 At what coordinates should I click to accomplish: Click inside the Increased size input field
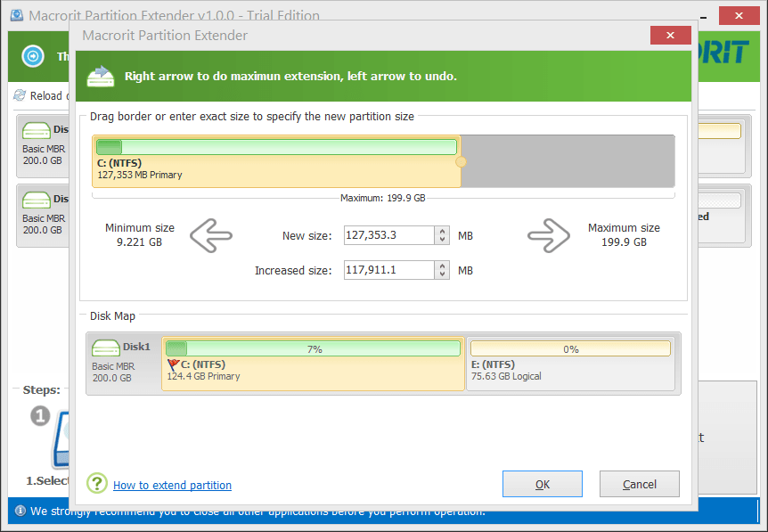(x=392, y=270)
